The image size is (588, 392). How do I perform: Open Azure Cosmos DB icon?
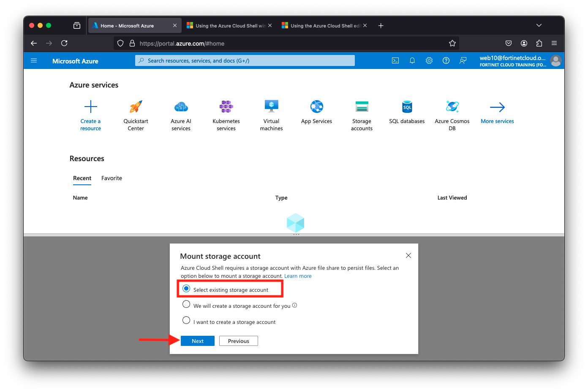point(452,107)
